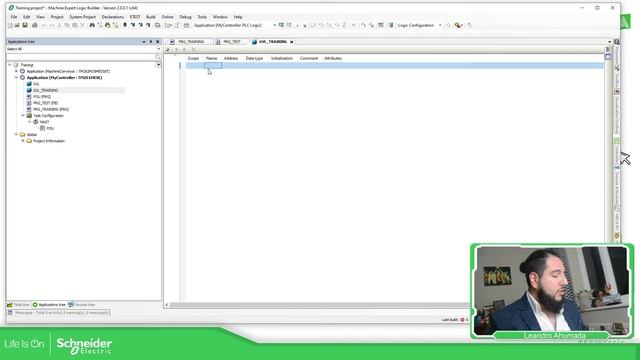Open the Messages panel bar
The width and height of the screenshot is (640, 360).
(59, 313)
